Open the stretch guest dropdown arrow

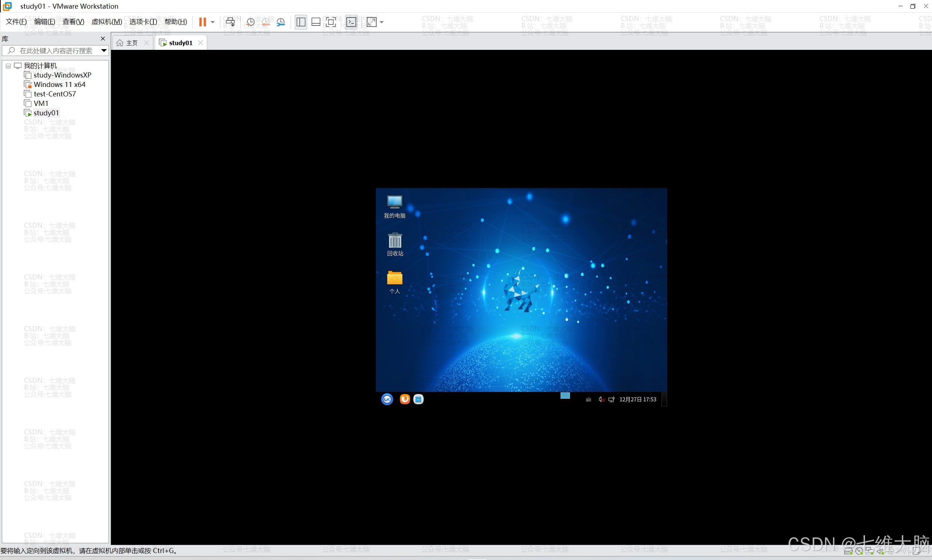382,22
